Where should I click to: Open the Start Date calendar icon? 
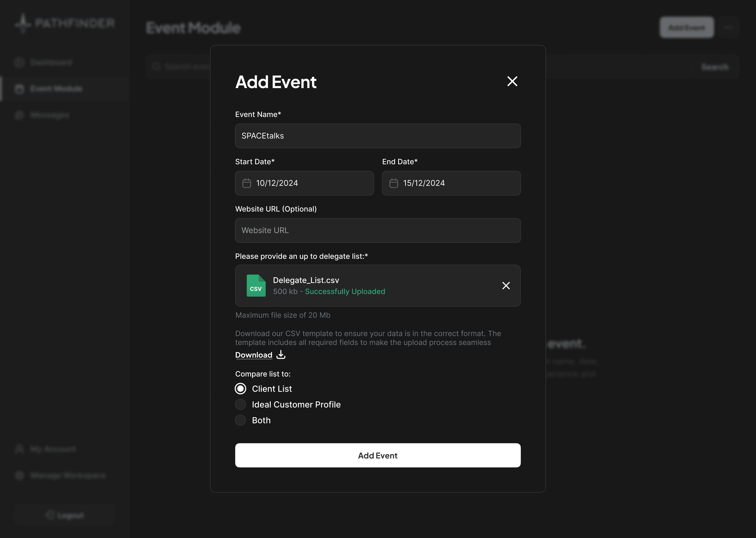(247, 183)
